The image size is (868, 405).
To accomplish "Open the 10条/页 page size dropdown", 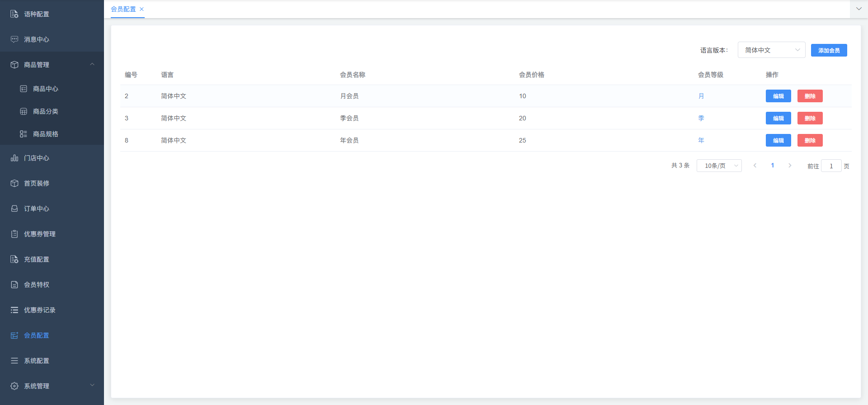I will click(x=719, y=166).
